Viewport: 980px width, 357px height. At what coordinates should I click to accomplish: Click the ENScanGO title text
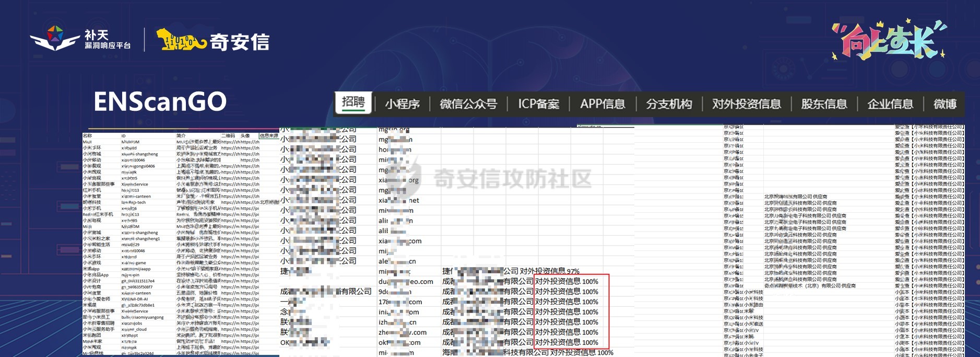click(160, 101)
